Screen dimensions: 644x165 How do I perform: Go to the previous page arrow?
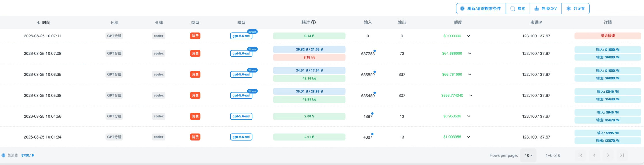594,155
